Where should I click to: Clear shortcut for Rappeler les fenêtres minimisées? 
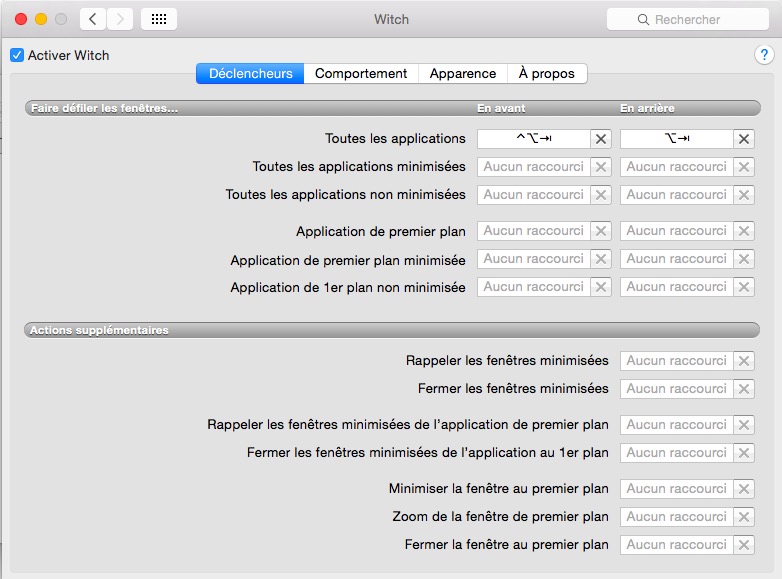[x=743, y=361]
